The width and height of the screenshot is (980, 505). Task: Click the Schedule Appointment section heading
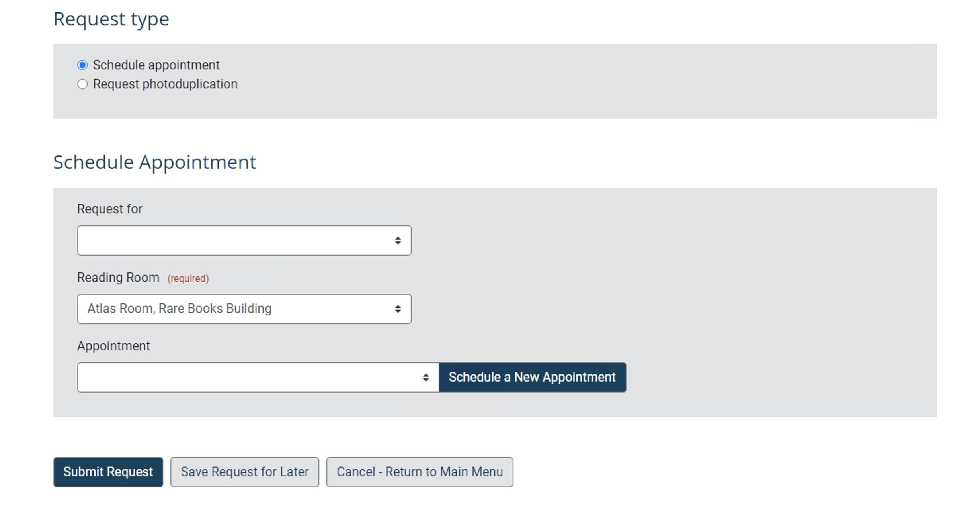155,162
